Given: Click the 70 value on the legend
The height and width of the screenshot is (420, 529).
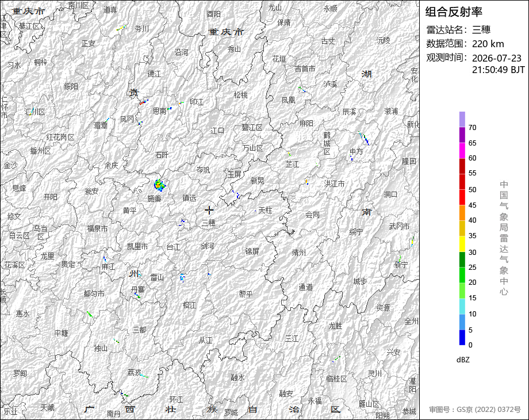Looking at the screenshot, I should click(x=472, y=128).
